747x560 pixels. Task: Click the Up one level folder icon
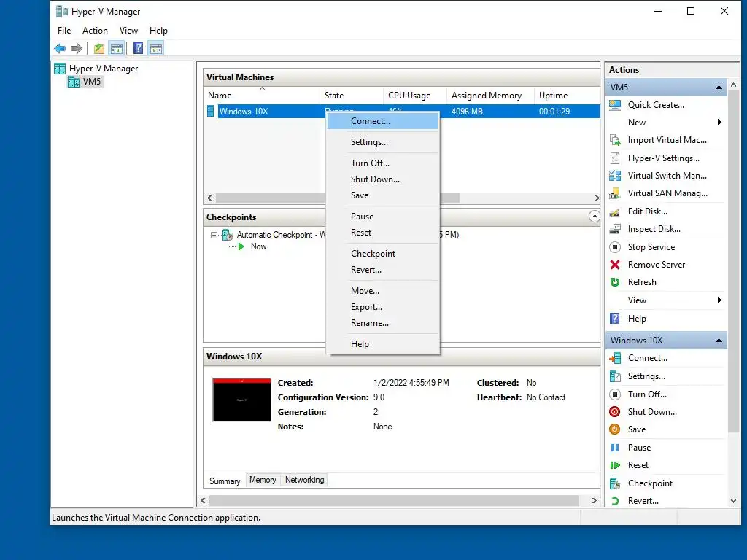coord(99,49)
